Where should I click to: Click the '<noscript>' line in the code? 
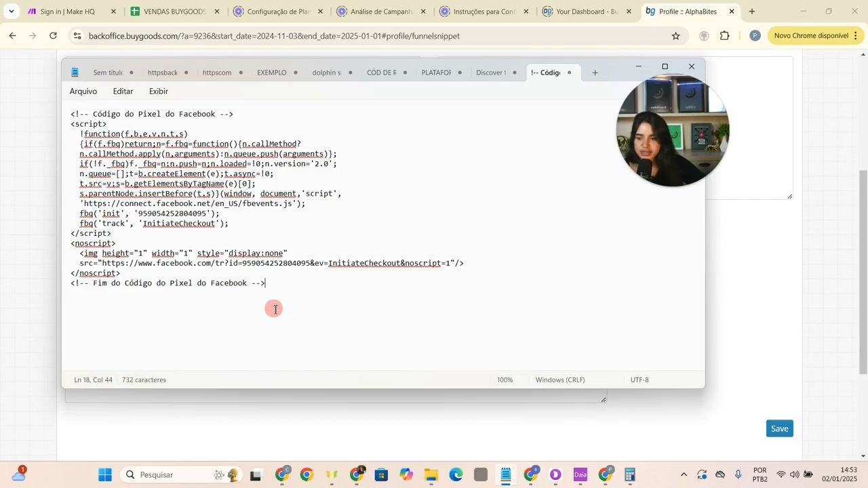coord(93,243)
